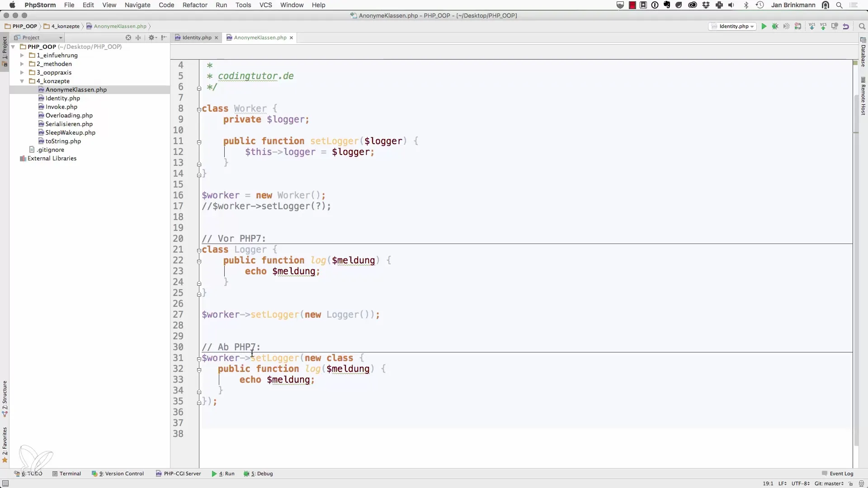Viewport: 868px width, 488px height.
Task: Collapse all in Project panel
Action: 138,38
